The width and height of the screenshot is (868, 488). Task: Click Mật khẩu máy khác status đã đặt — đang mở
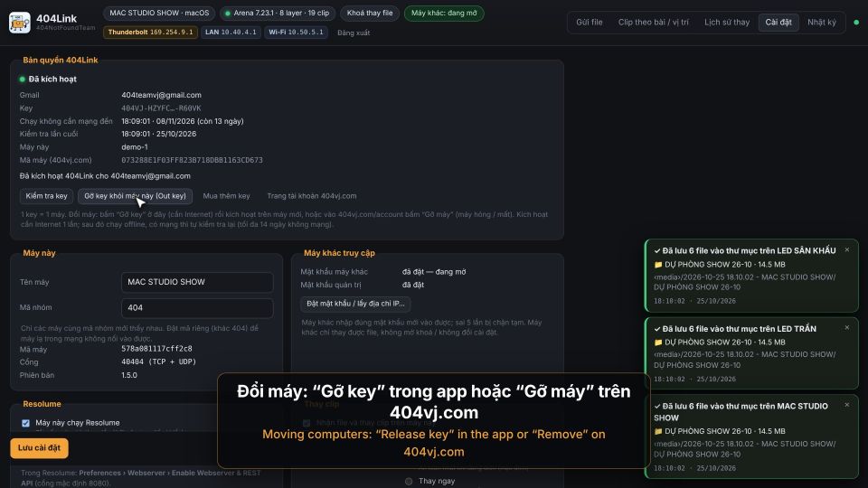tap(434, 272)
